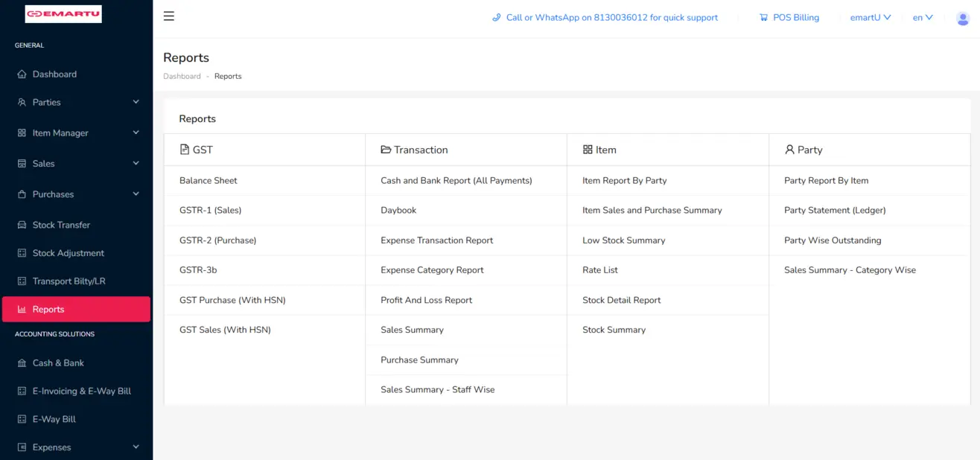Open the user profile avatar
Screen dimensions: 980x460
962,18
